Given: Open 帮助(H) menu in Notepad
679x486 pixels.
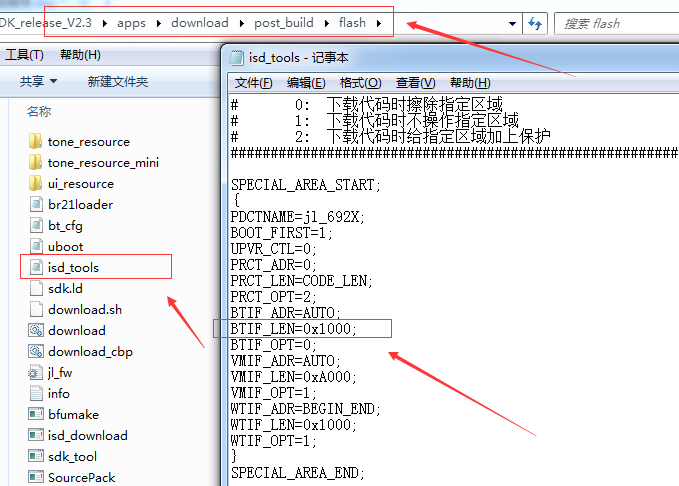Looking at the screenshot, I should point(470,83).
